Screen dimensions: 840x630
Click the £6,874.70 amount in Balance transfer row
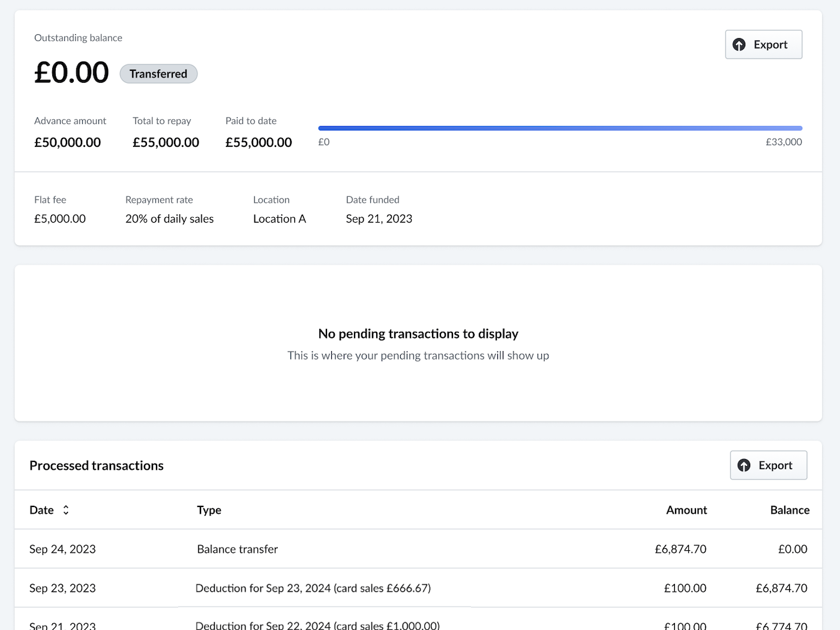680,549
